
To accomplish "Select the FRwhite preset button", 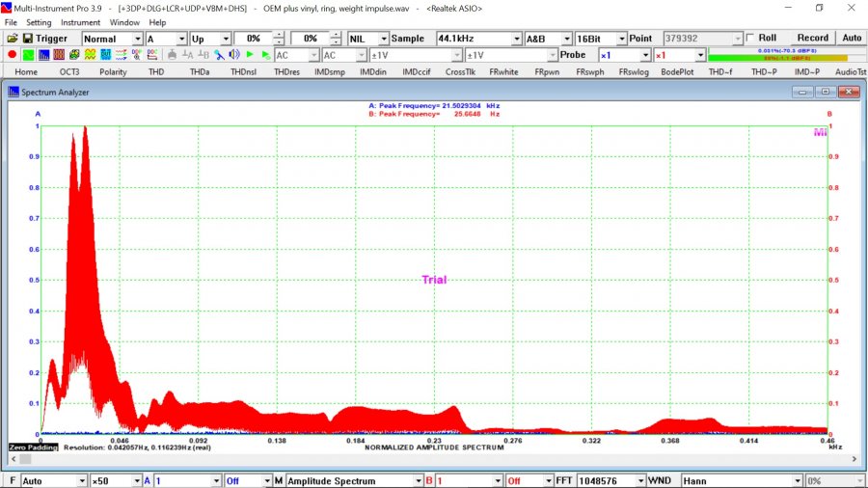I will point(503,71).
